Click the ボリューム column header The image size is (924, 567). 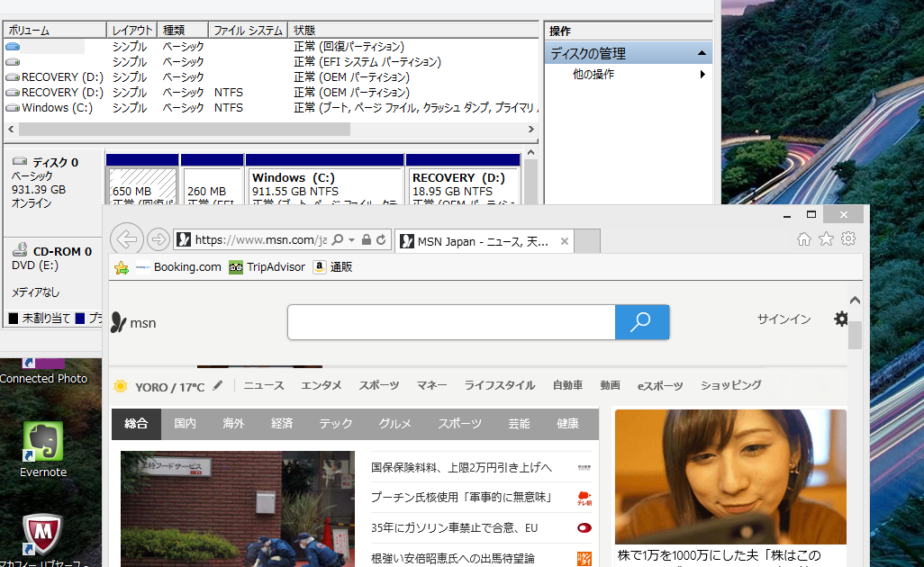pyautogui.click(x=56, y=30)
